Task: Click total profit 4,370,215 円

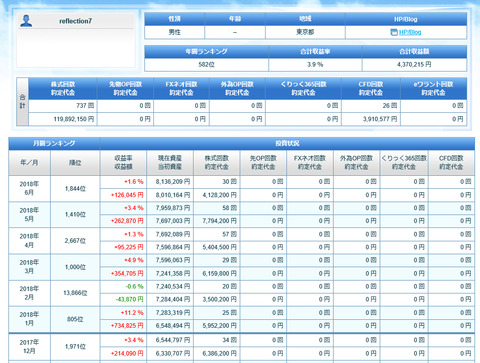Action: click(414, 65)
